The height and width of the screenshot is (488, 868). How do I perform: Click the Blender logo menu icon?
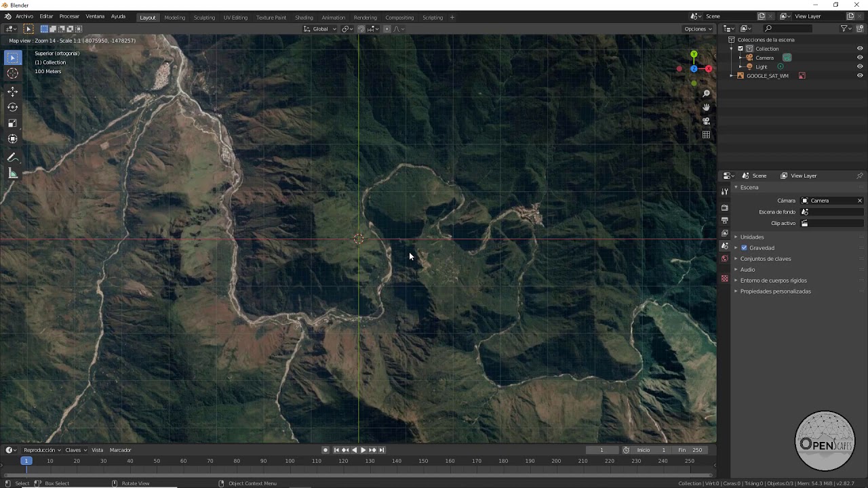pyautogui.click(x=7, y=16)
